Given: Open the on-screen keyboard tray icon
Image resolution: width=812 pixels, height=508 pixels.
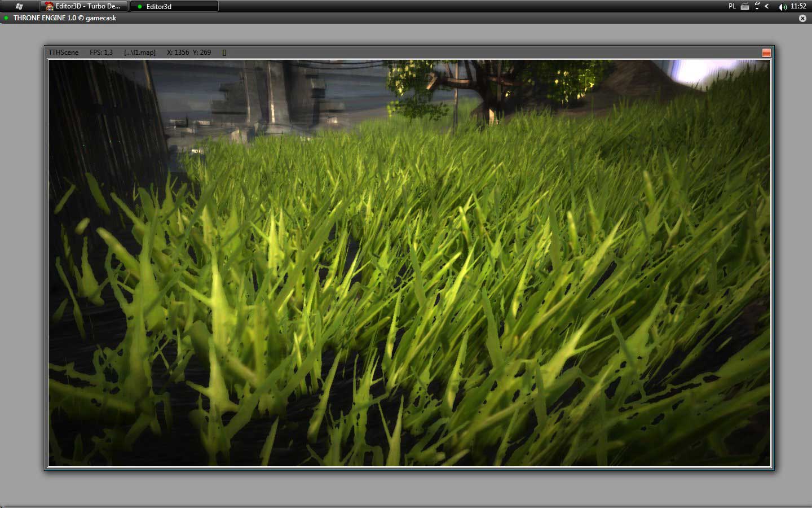Looking at the screenshot, I should click(x=745, y=6).
